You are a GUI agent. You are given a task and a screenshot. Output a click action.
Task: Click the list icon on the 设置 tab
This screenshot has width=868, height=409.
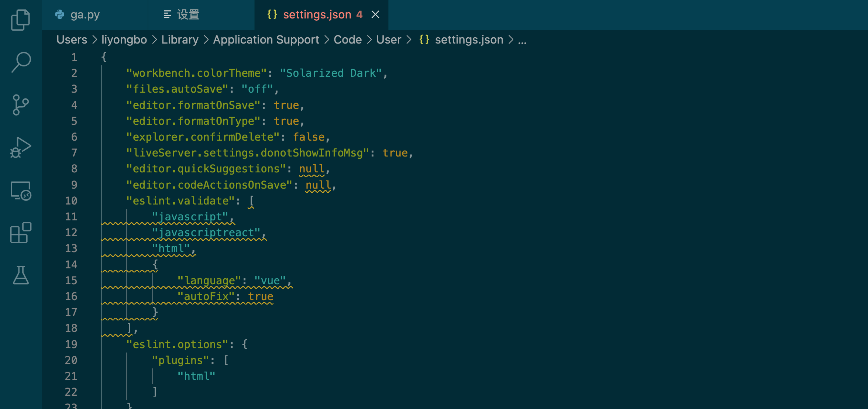click(168, 14)
